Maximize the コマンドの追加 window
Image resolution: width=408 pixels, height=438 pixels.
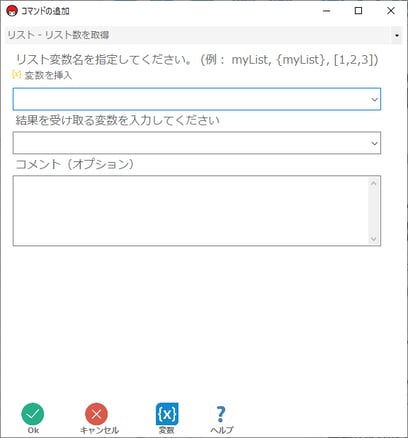coord(358,11)
